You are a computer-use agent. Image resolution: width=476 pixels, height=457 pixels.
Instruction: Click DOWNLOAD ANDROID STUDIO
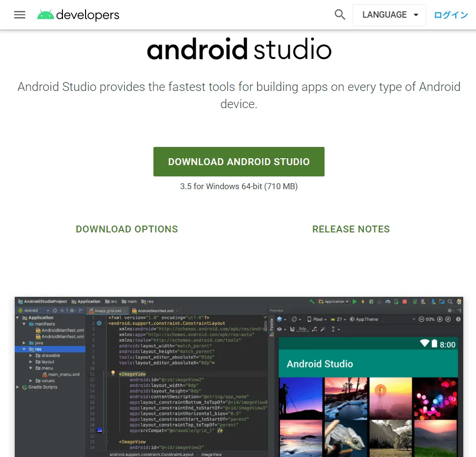tap(239, 162)
